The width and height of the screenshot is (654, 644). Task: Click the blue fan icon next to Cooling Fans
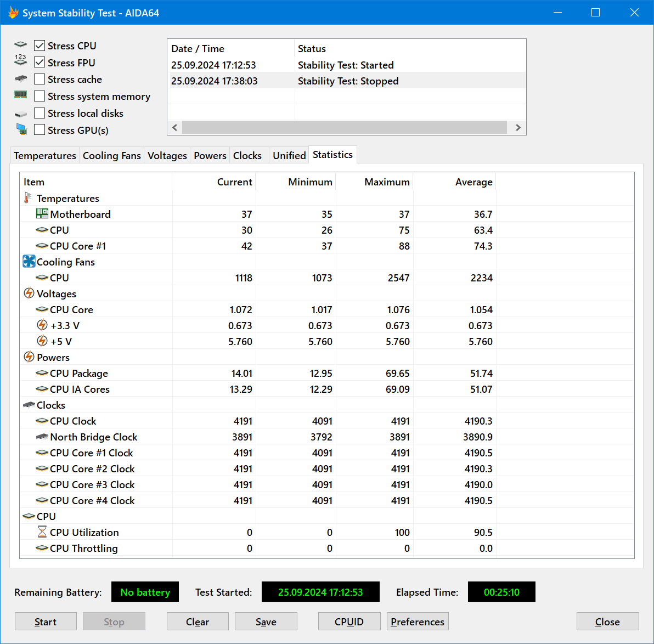pos(29,262)
